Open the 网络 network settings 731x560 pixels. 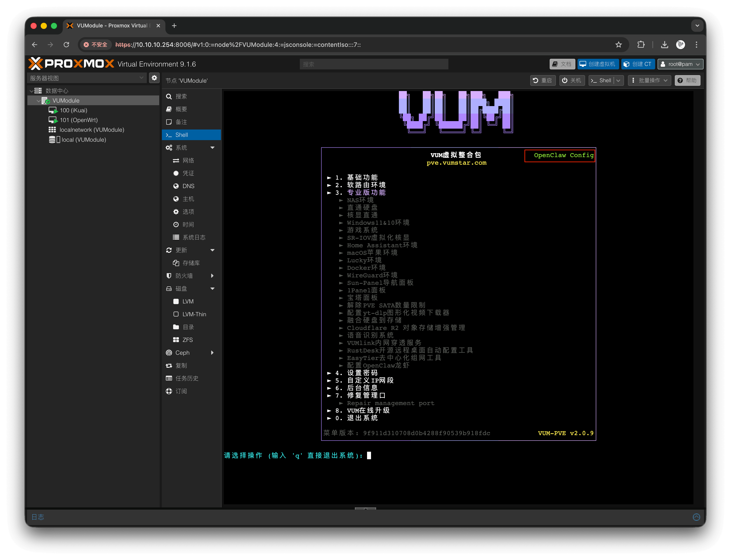pos(191,160)
